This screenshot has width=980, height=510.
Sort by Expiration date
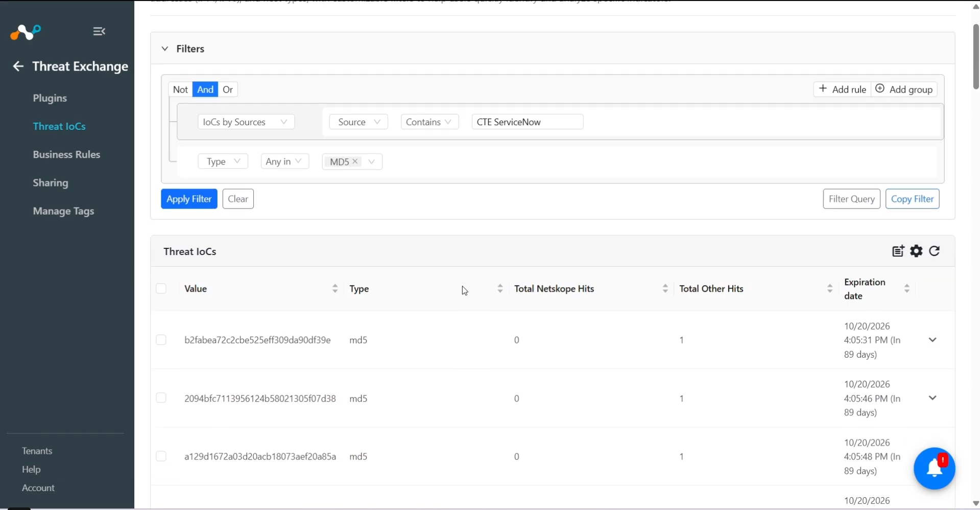[x=907, y=289]
